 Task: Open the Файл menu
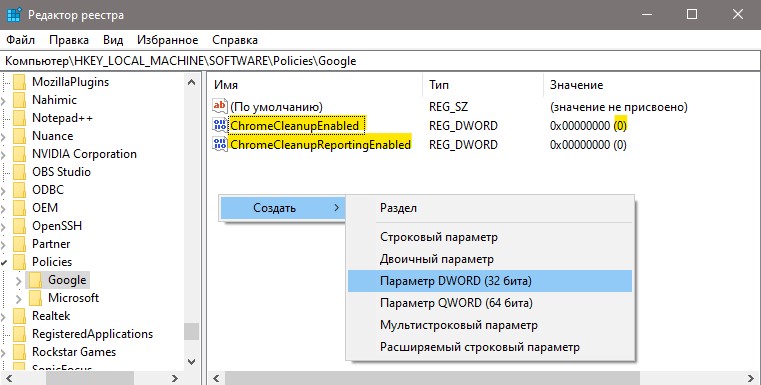(20, 40)
